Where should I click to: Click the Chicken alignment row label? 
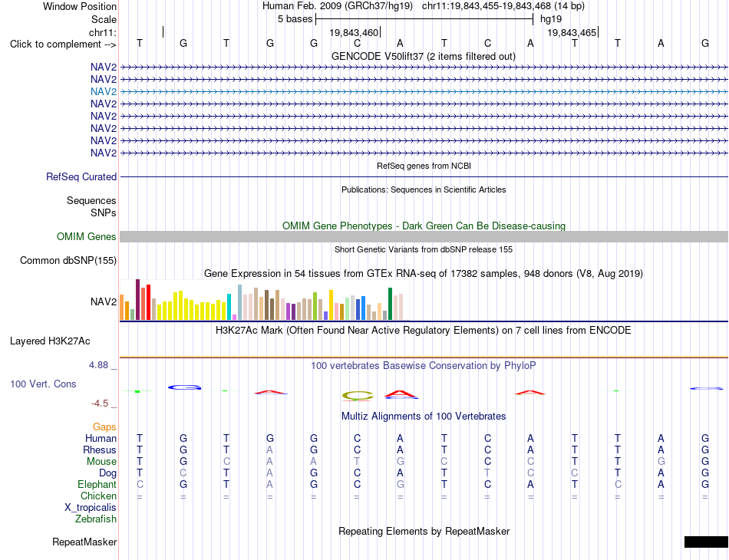[x=98, y=496]
